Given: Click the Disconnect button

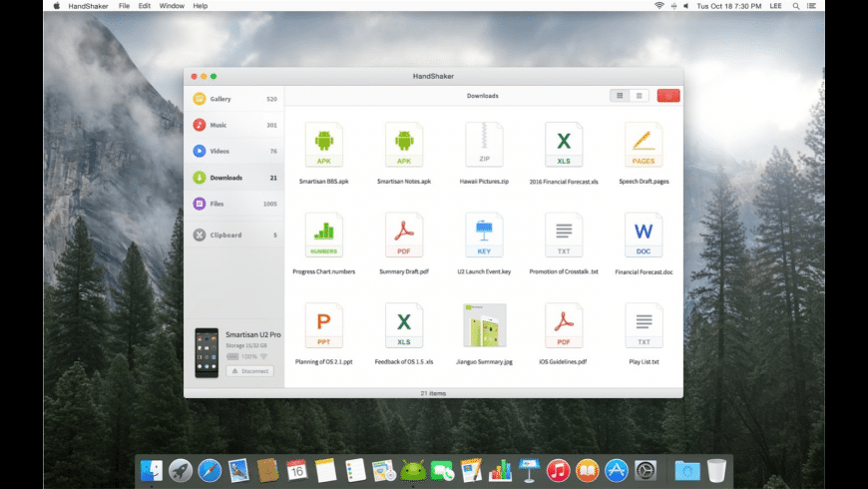Looking at the screenshot, I should click(249, 371).
